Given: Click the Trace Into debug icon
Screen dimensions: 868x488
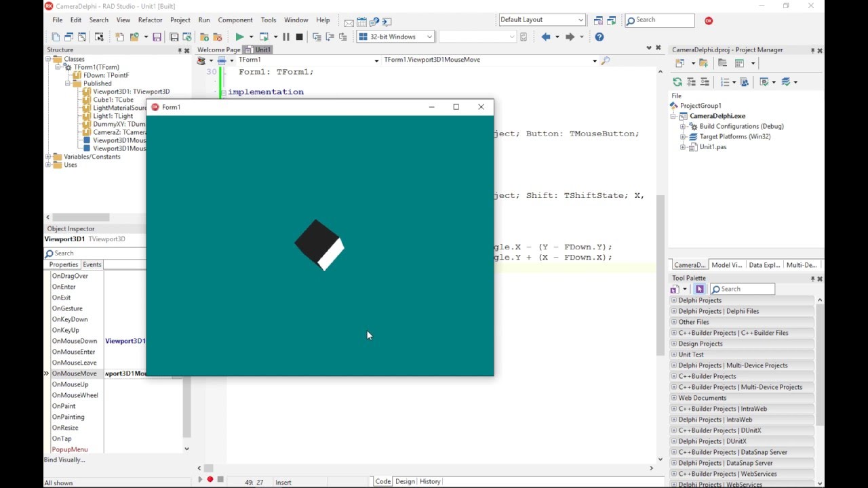Looking at the screenshot, I should click(x=317, y=37).
